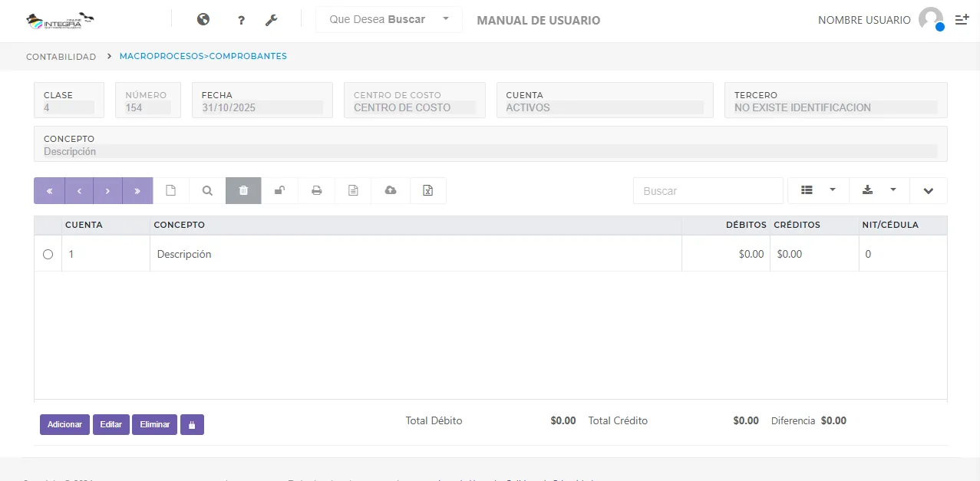Click the help question mark icon
980x481 pixels.
tap(240, 19)
